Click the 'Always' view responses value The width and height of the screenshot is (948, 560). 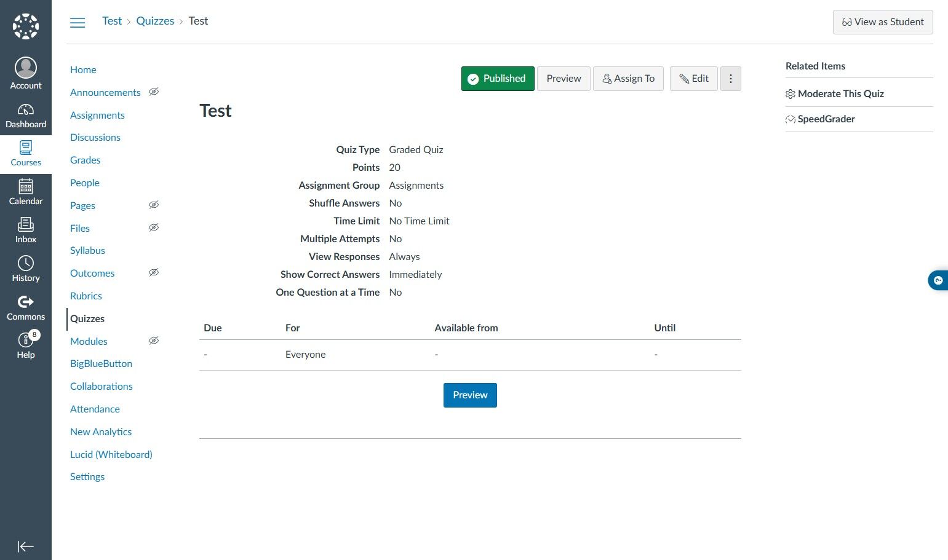(404, 256)
